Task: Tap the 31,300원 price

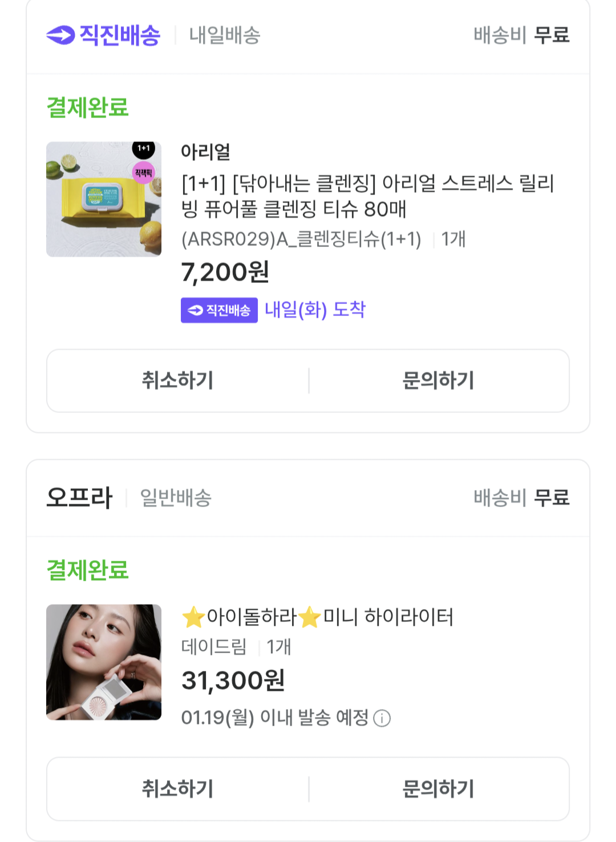Action: tap(233, 680)
